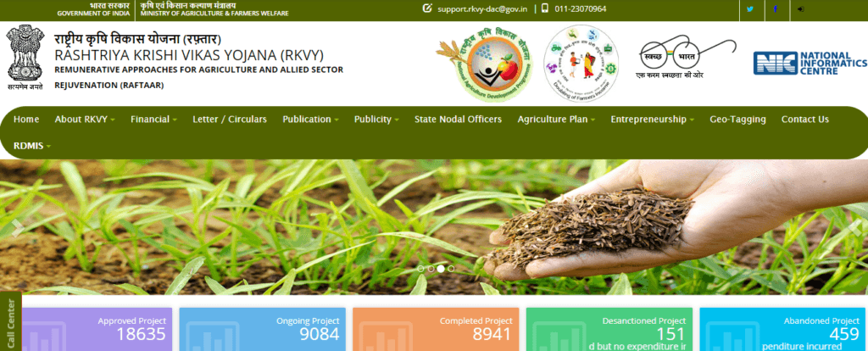Open Letter / Circulars in the navigation bar
The height and width of the screenshot is (351, 868).
click(x=230, y=119)
